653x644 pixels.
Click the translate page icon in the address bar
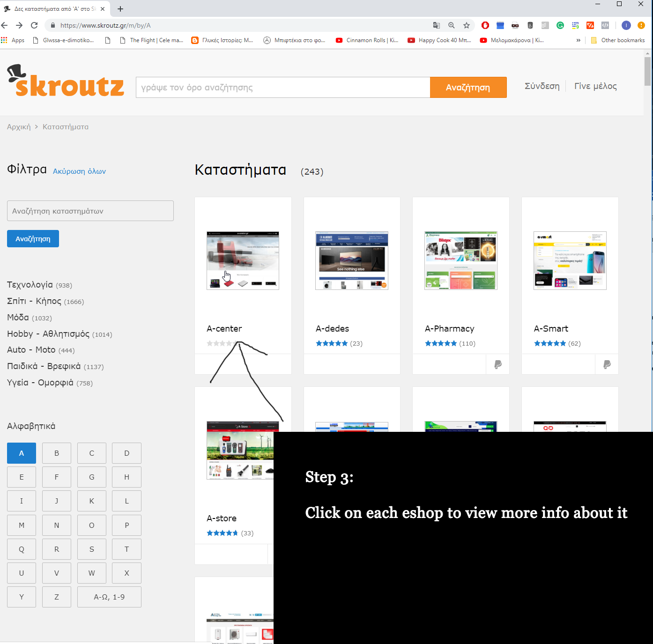[x=437, y=25]
